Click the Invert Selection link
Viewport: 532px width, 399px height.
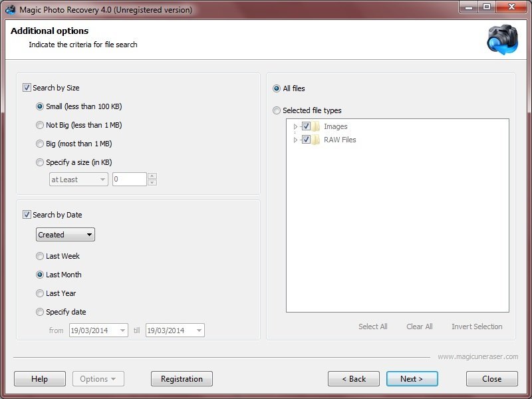(x=477, y=327)
